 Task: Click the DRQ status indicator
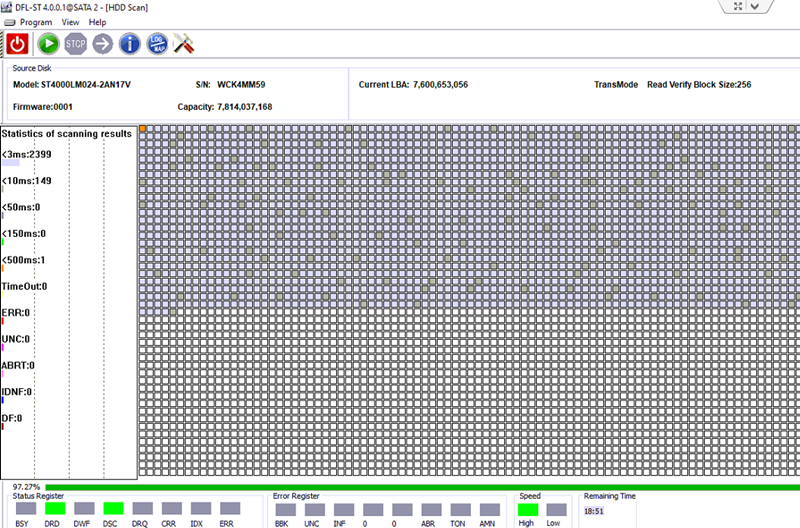point(142,508)
